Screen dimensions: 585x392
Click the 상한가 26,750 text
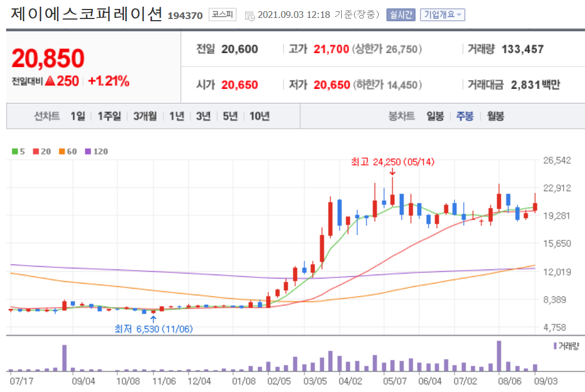coord(387,49)
